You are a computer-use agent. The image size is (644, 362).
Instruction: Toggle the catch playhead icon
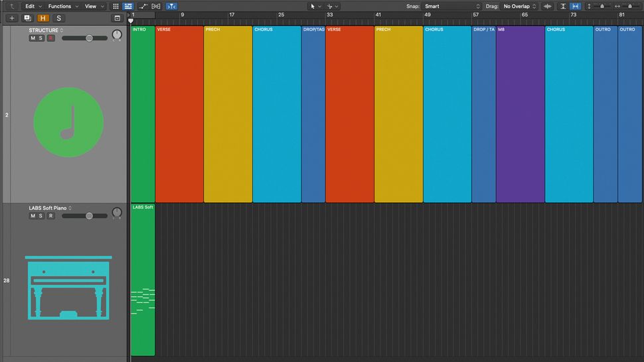click(x=171, y=6)
